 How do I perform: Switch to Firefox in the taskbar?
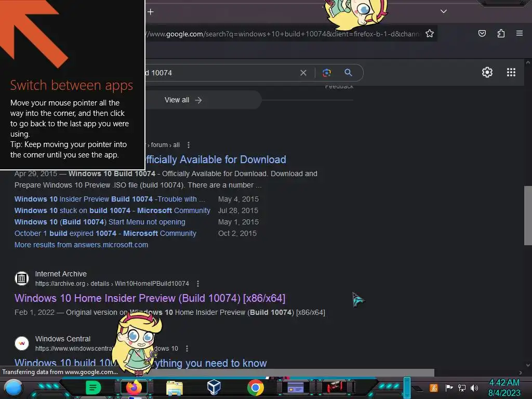(x=134, y=388)
